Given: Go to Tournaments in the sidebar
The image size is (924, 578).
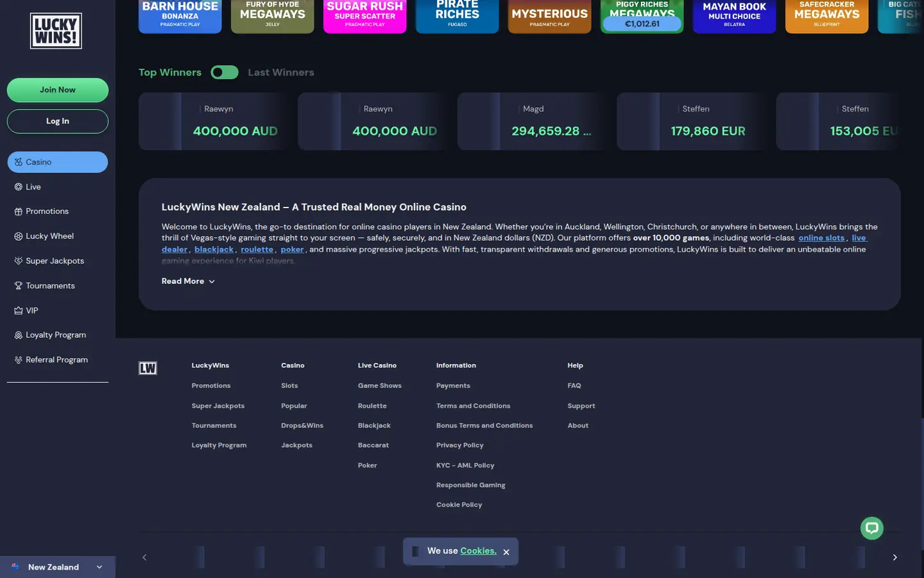Looking at the screenshot, I should click(x=58, y=286).
